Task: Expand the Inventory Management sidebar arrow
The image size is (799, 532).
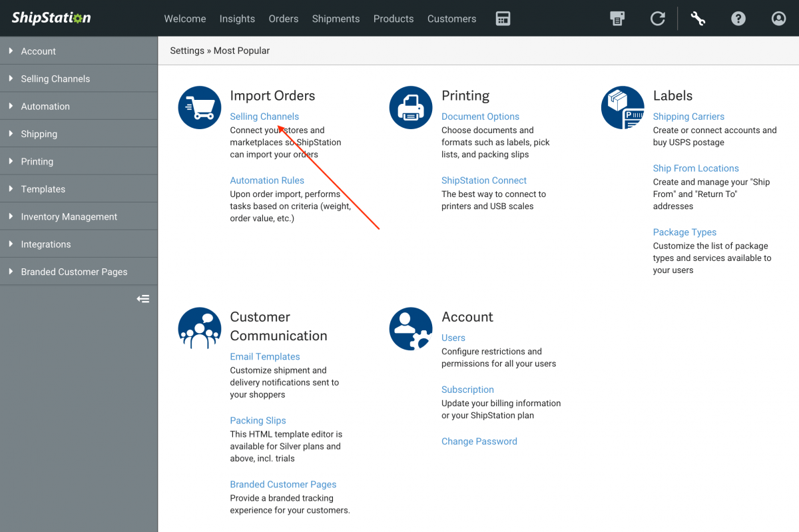Action: click(11, 216)
